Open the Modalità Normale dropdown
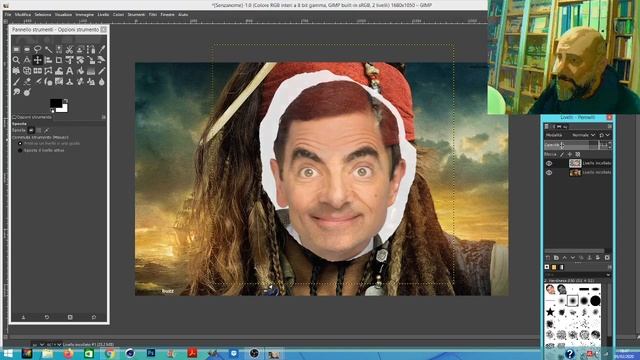640x360 pixels. click(583, 135)
